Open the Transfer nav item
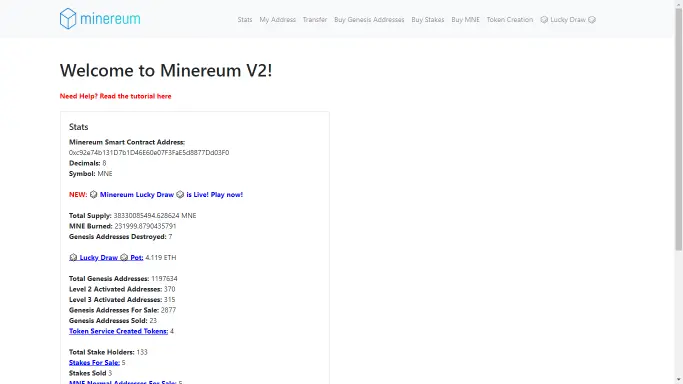The image size is (683, 384). [x=315, y=20]
